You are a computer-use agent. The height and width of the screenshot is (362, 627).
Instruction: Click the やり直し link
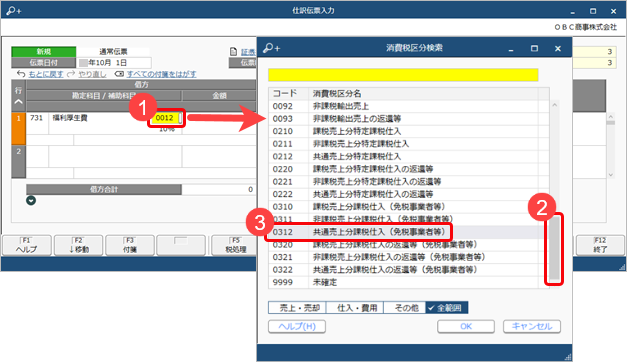pos(92,74)
